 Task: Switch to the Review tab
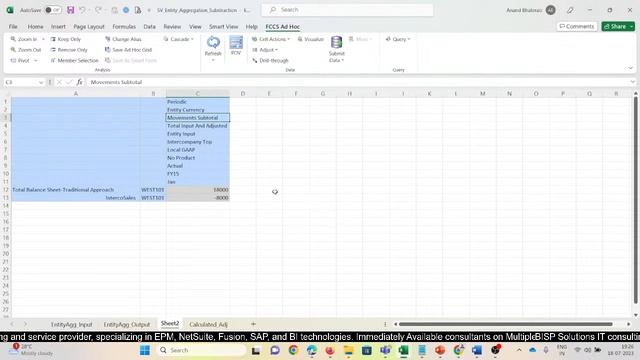click(x=172, y=27)
